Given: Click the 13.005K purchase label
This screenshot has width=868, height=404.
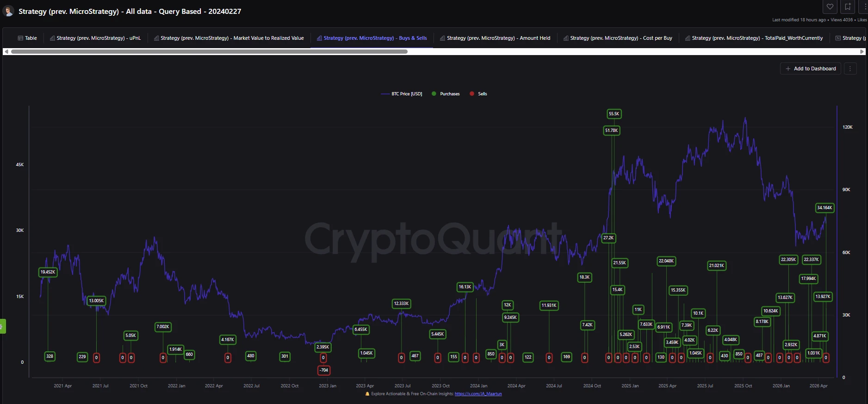Looking at the screenshot, I should click(x=97, y=301).
